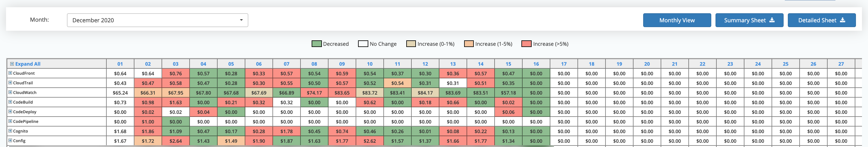Click the Increase (>5%) red swatch
This screenshot has height=147, width=868.
point(526,44)
